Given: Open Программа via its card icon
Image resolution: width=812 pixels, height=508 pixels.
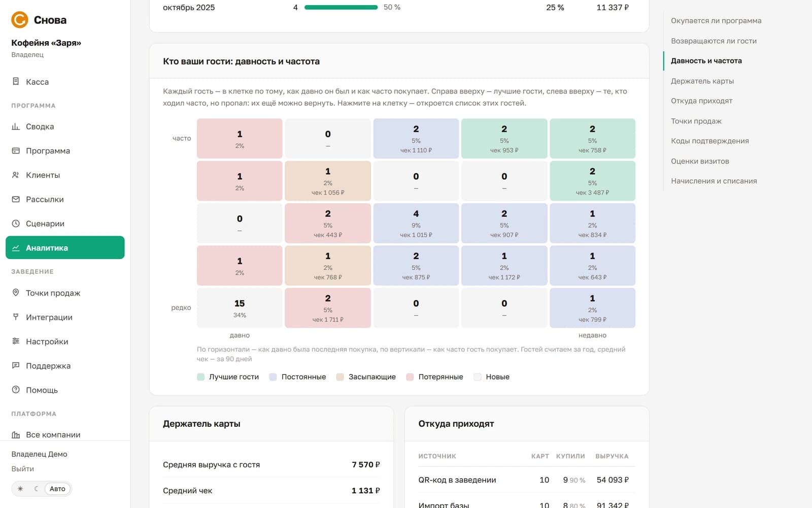Looking at the screenshot, I should coord(16,151).
